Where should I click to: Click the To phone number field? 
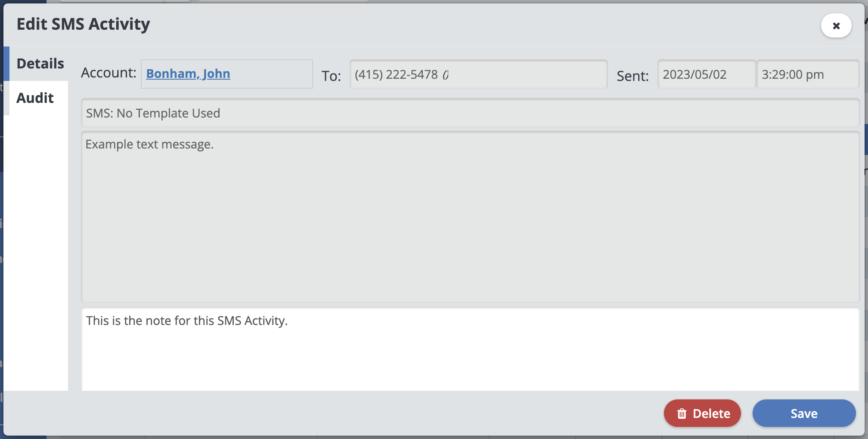click(x=517, y=74)
